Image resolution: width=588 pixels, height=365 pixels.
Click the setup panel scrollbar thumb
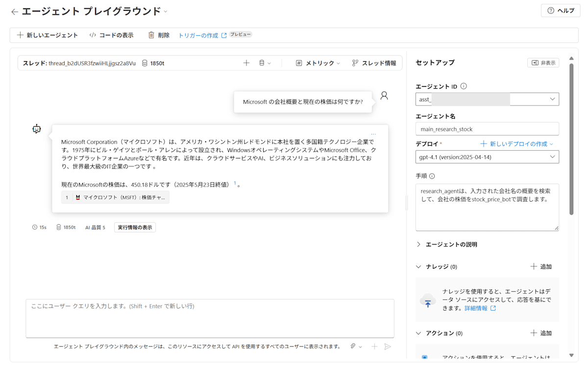pyautogui.click(x=571, y=139)
